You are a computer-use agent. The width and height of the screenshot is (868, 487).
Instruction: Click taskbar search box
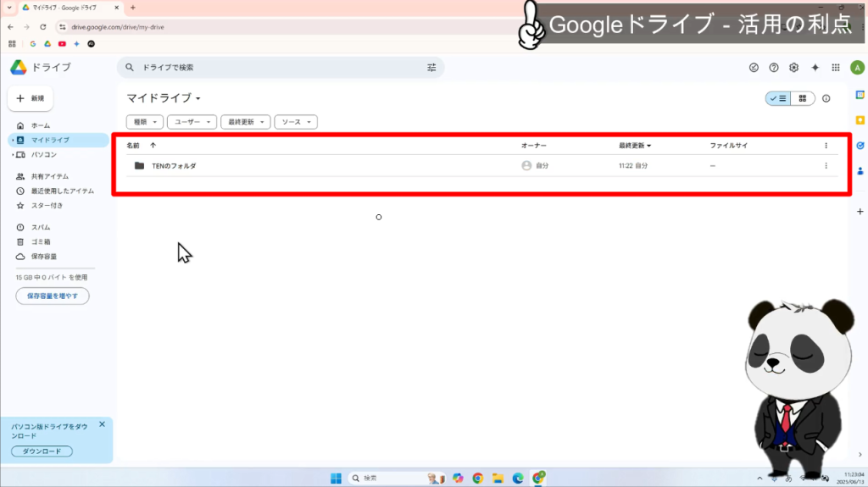coord(397,479)
